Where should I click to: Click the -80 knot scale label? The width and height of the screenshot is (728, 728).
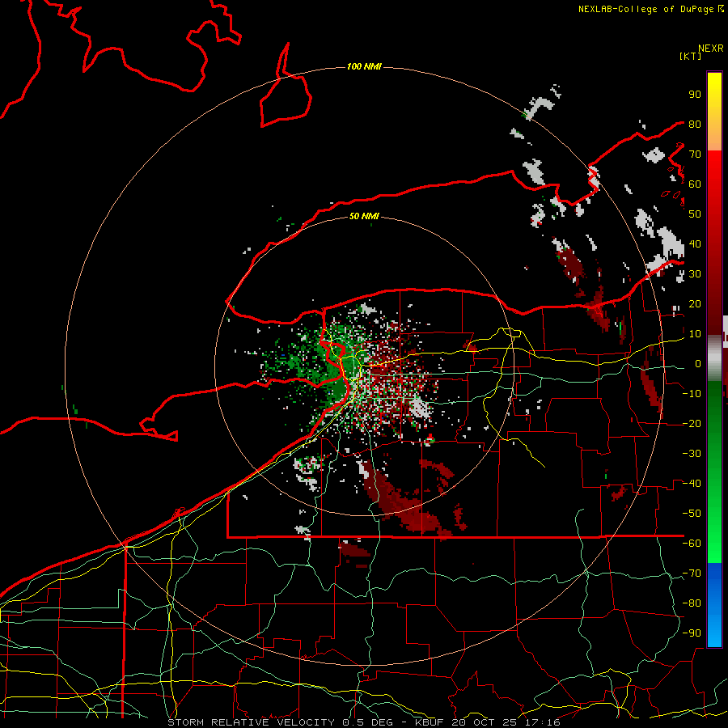coord(692,603)
